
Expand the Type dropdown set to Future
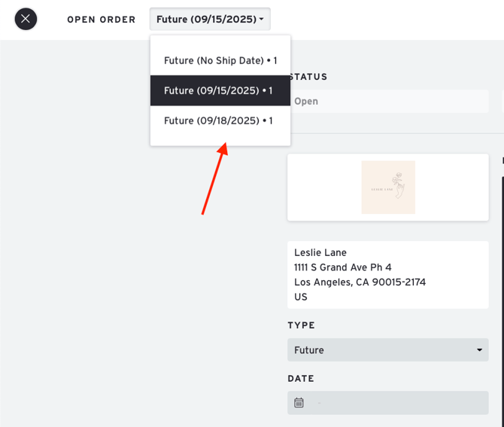pyautogui.click(x=387, y=350)
